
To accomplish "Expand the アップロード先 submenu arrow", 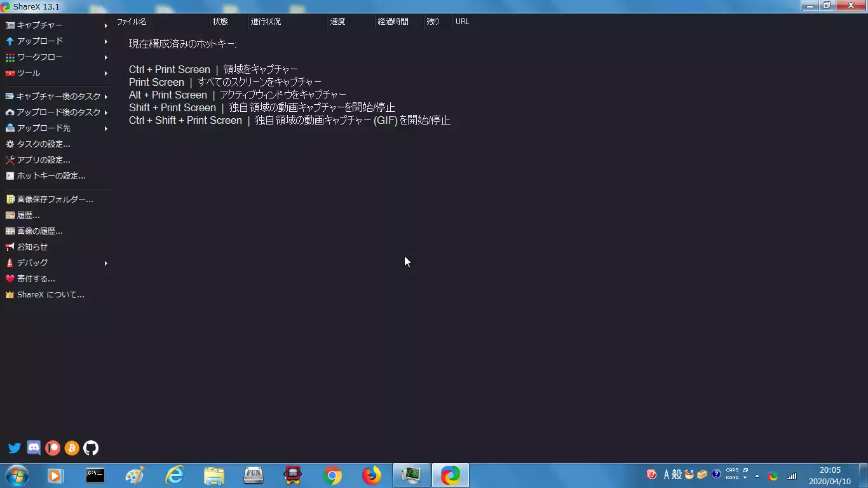I will 105,128.
